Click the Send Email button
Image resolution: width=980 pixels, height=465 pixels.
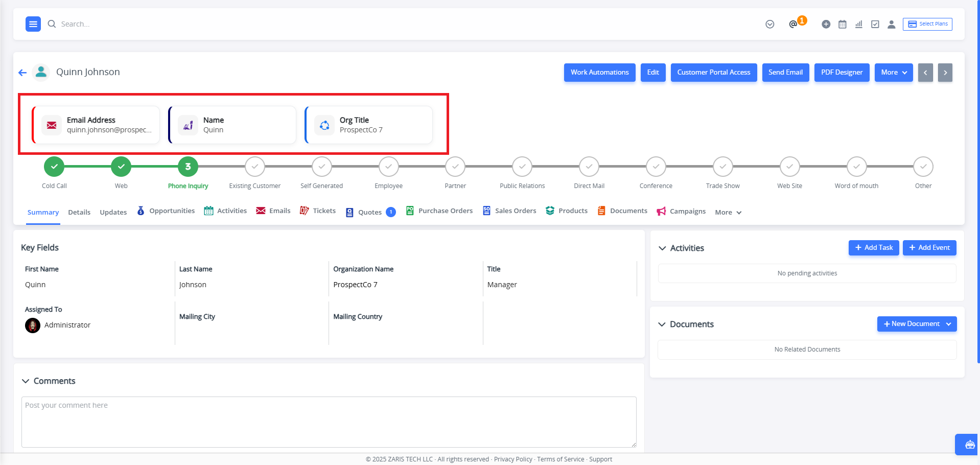(x=786, y=73)
